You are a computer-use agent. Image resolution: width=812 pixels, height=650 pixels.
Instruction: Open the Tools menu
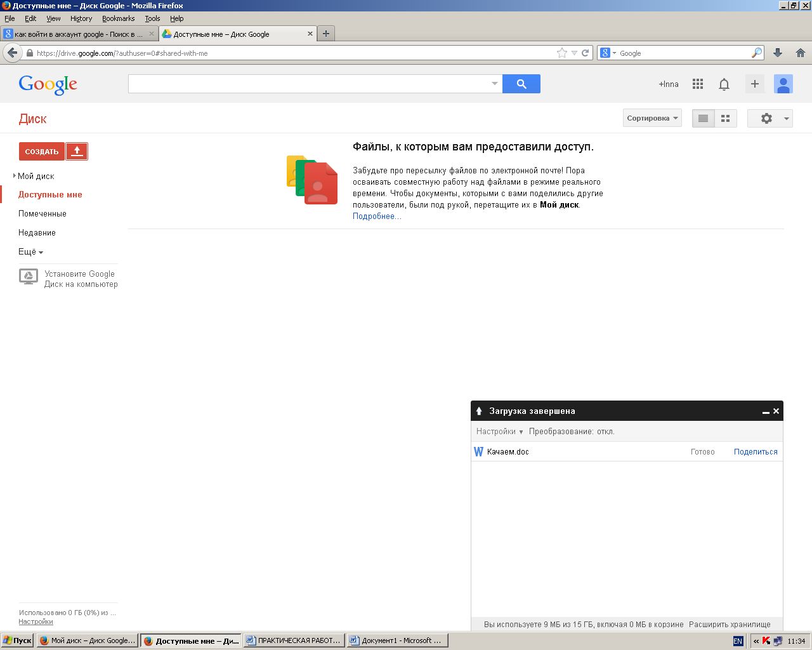152,18
